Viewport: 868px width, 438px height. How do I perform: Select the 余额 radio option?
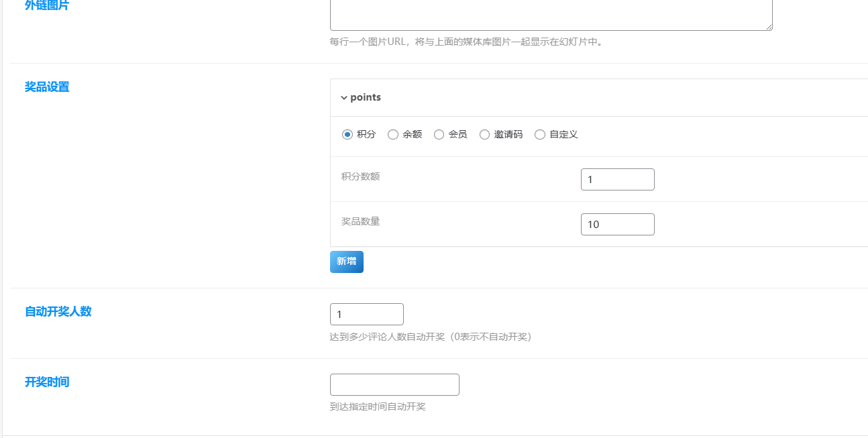point(393,134)
